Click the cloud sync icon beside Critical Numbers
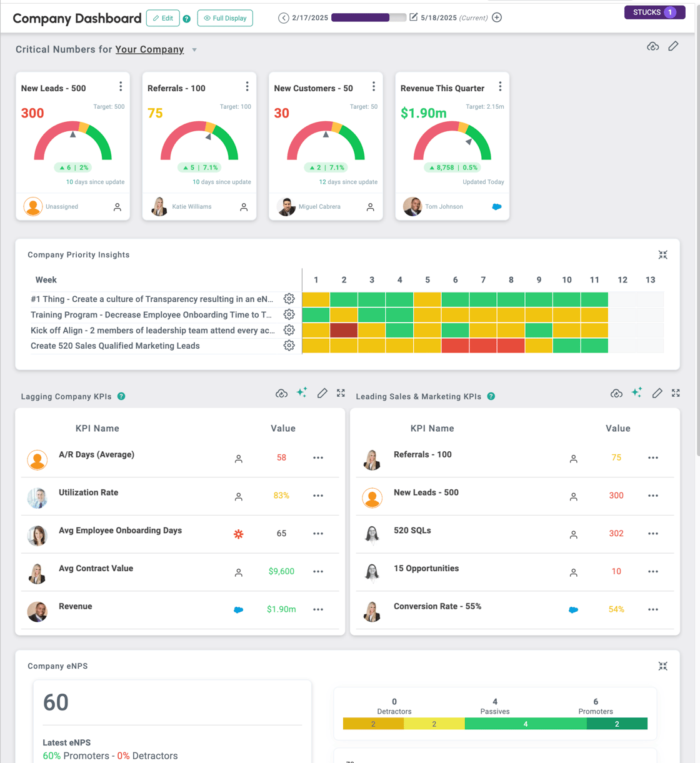 652,47
